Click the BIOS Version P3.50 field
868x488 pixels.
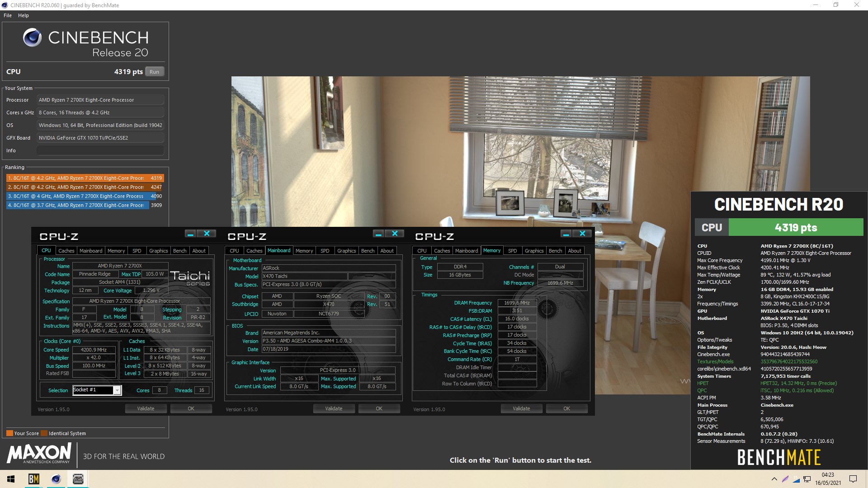tap(329, 341)
